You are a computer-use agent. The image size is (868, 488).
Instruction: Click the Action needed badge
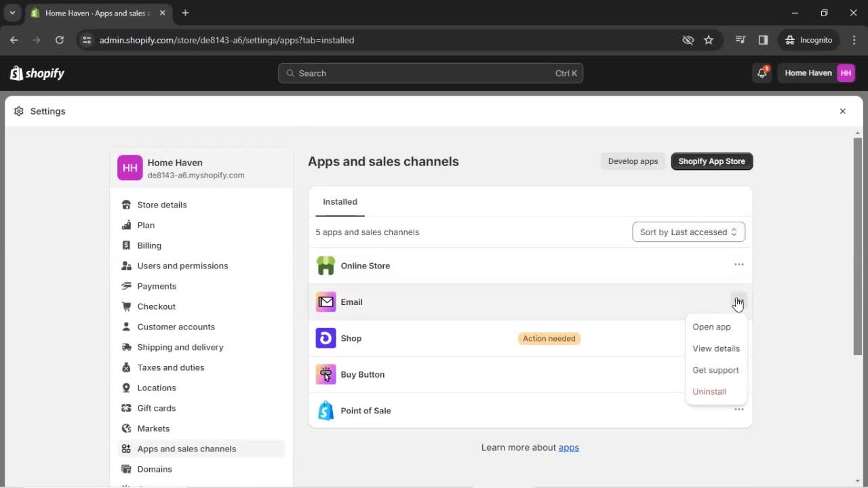(x=549, y=338)
